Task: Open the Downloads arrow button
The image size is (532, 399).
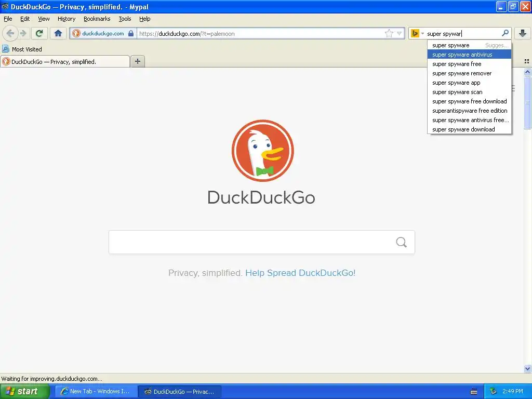Action: pyautogui.click(x=523, y=33)
